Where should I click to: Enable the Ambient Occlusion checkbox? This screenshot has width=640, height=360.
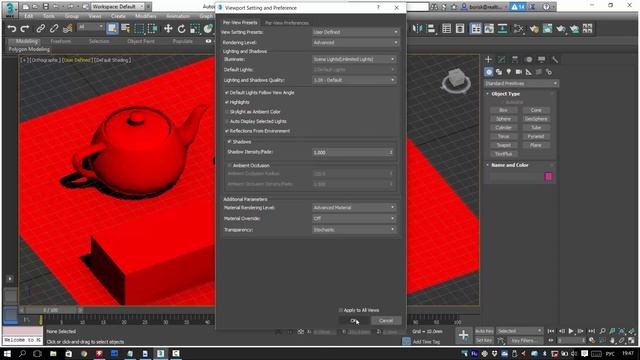[229, 165]
